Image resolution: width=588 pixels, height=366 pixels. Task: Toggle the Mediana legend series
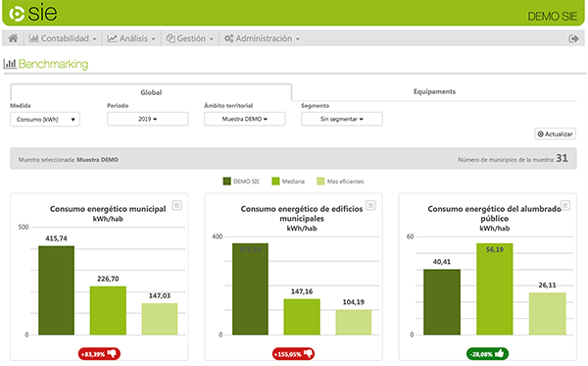tap(288, 182)
